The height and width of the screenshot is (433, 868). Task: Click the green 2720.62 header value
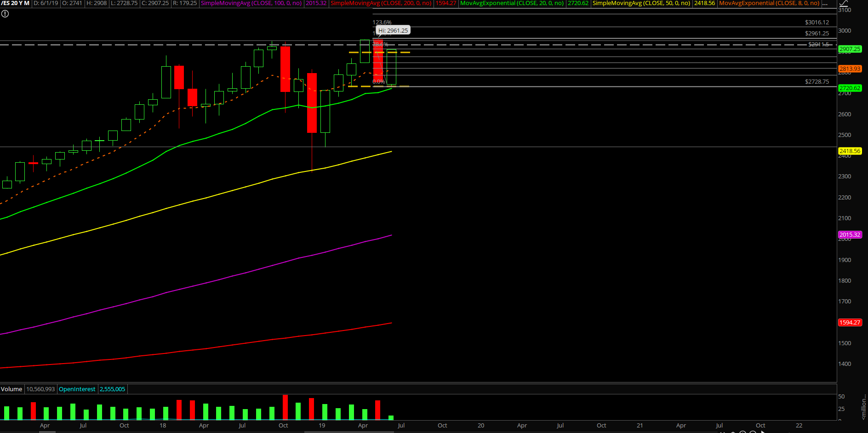pyautogui.click(x=578, y=3)
